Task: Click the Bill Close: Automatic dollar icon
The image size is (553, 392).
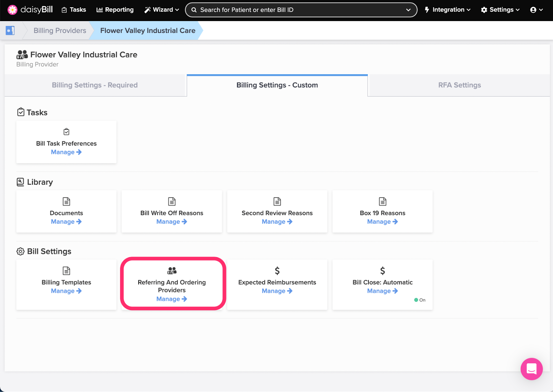Action: [383, 271]
